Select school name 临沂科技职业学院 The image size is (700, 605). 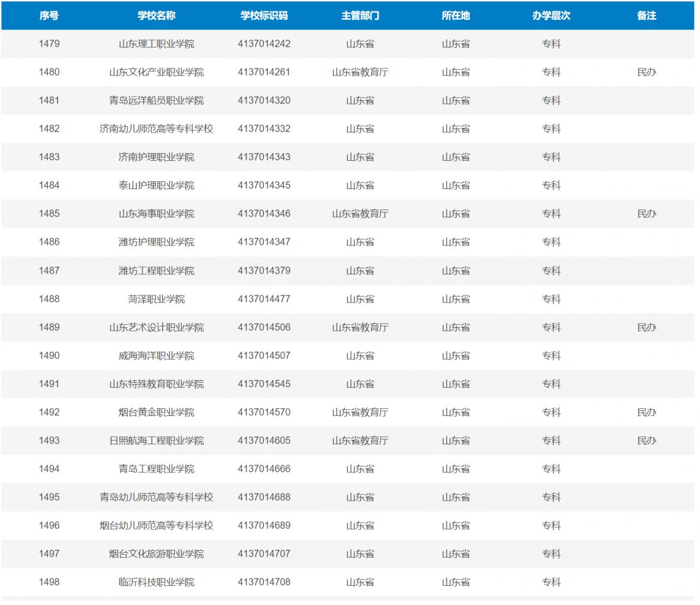(x=156, y=582)
